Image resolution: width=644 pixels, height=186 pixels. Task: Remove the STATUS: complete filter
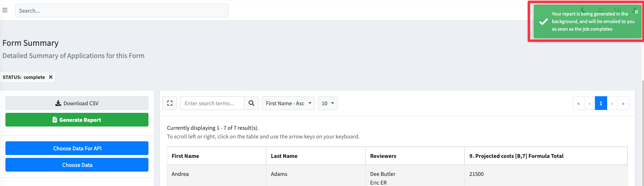click(51, 77)
